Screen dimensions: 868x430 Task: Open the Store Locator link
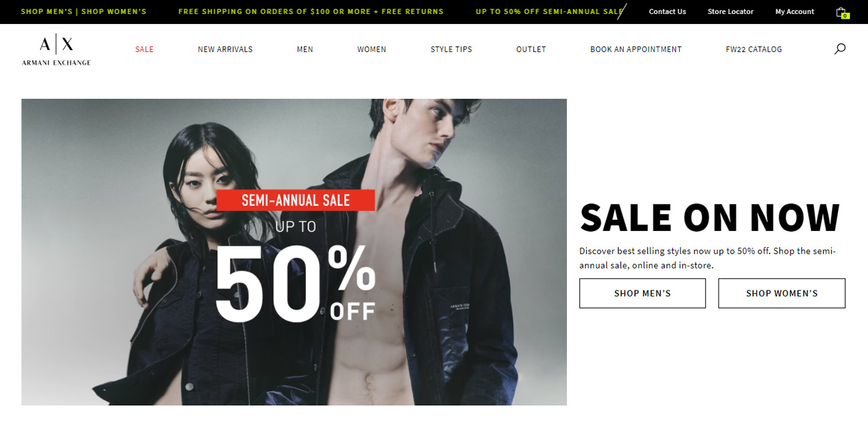pos(730,12)
